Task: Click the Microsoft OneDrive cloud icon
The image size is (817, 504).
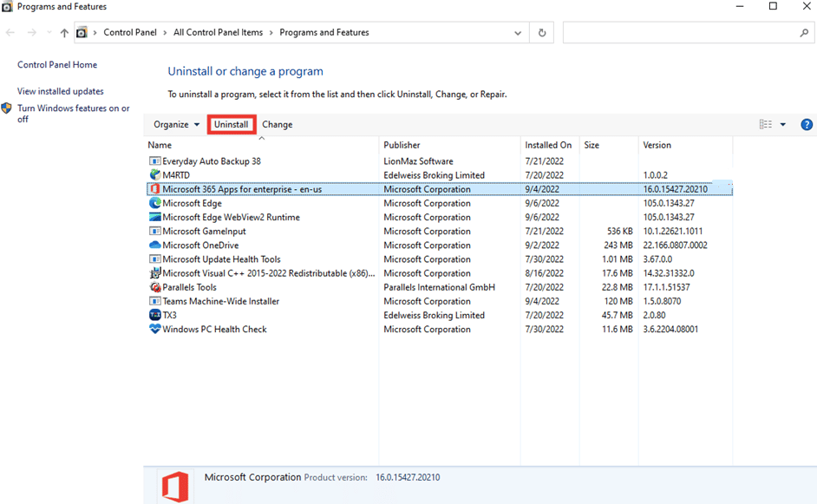Action: click(154, 245)
